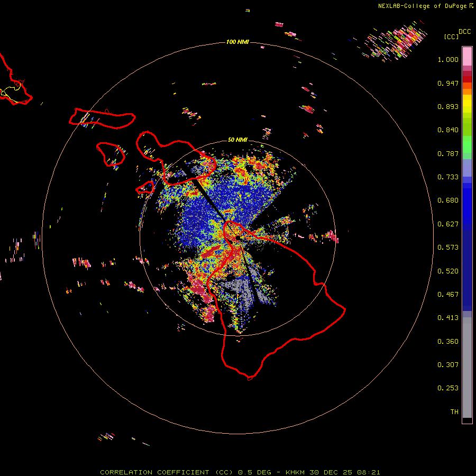Click the light green segment of color bar
476x476 pixels.
pos(467,144)
